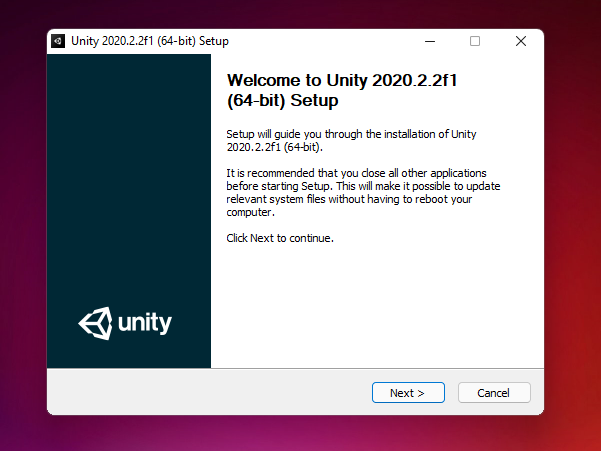Click the disabled maximize button
601x451 pixels.
tap(475, 41)
